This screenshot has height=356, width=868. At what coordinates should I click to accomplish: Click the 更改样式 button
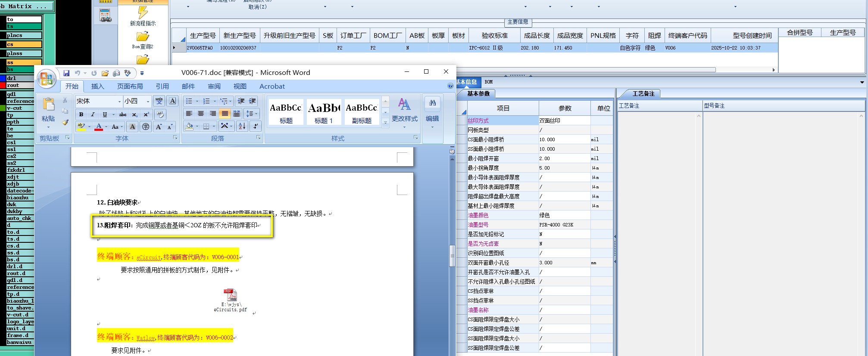[404, 113]
